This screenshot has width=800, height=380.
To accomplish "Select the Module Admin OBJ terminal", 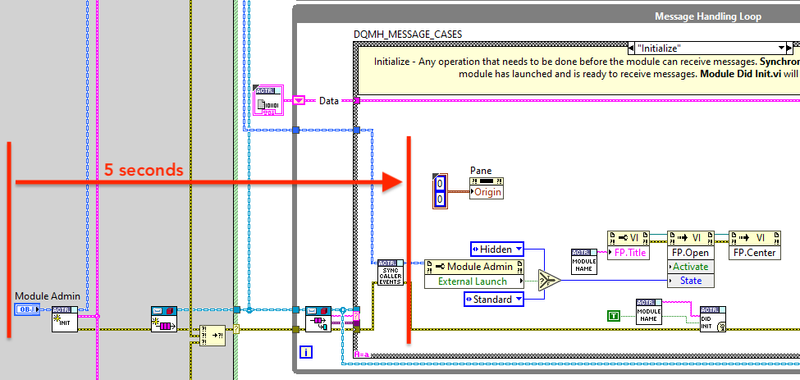I will point(27,309).
